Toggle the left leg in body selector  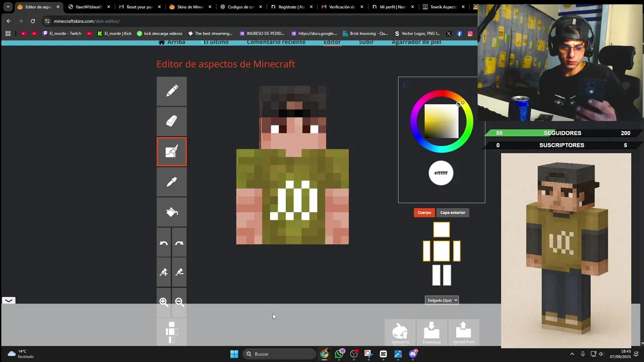click(x=436, y=275)
